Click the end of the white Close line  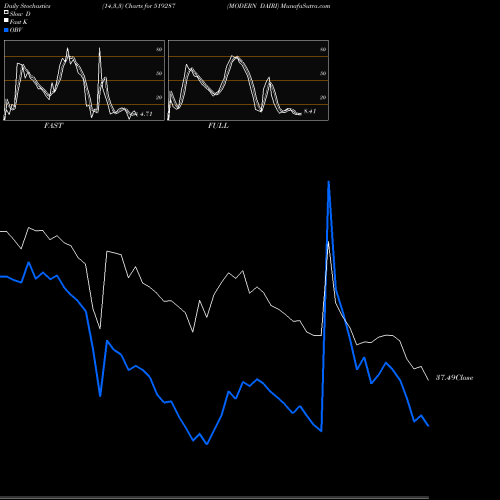click(428, 380)
